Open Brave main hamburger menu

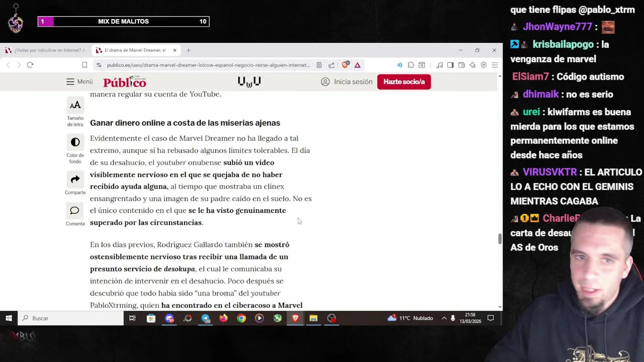[x=495, y=65]
